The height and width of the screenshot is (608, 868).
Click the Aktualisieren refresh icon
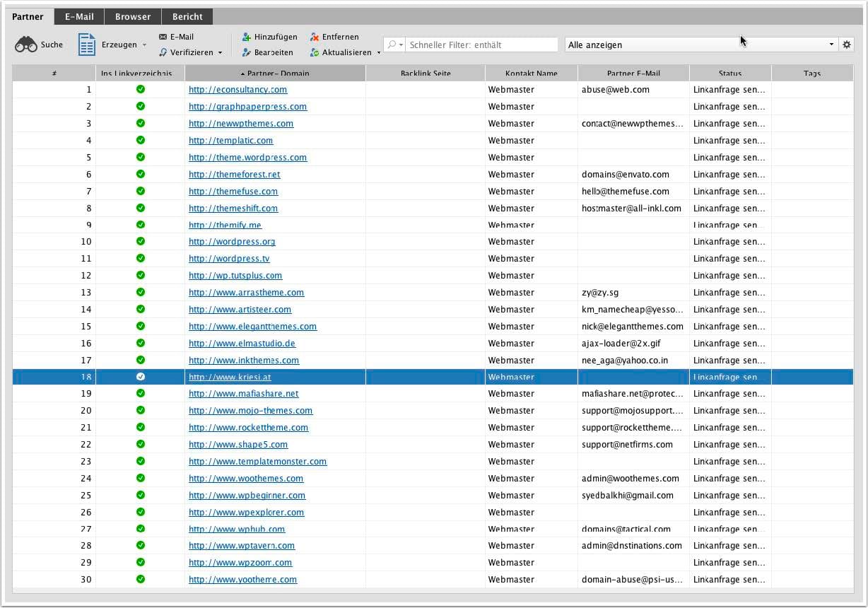click(315, 52)
